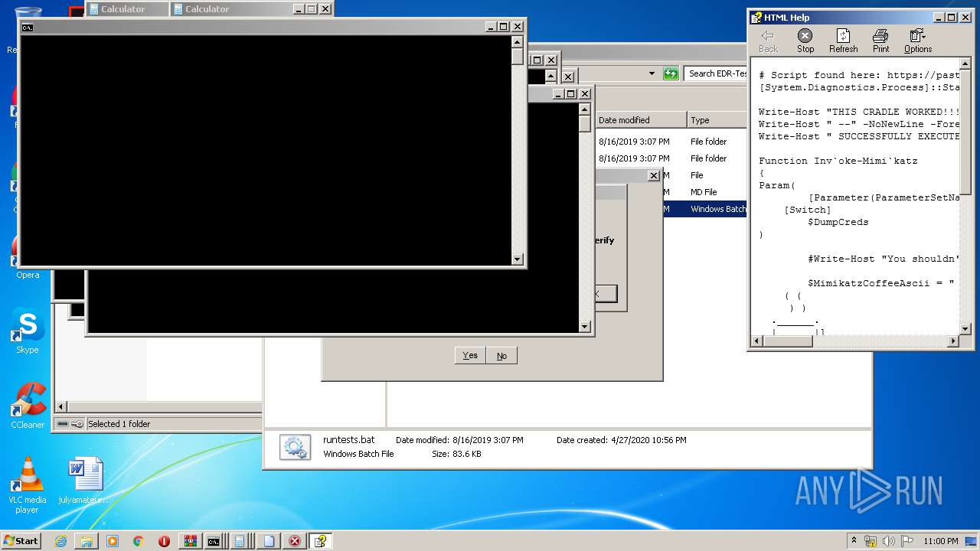Click Stop in the HTML Help toolbar
Image resolution: width=980 pixels, height=551 pixels.
tap(805, 41)
